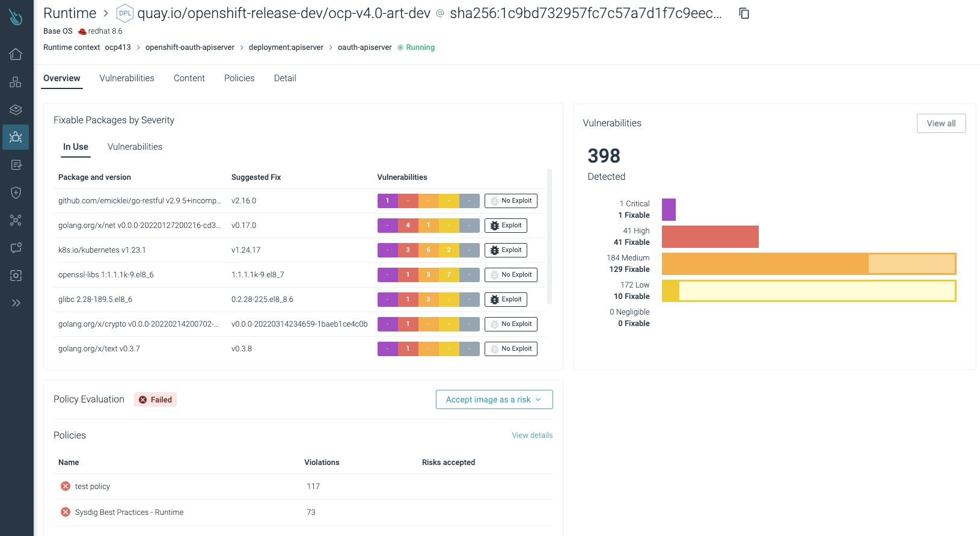Image resolution: width=980 pixels, height=536 pixels.
Task: Click the 398 Detected vulnerabilities count
Action: point(604,156)
